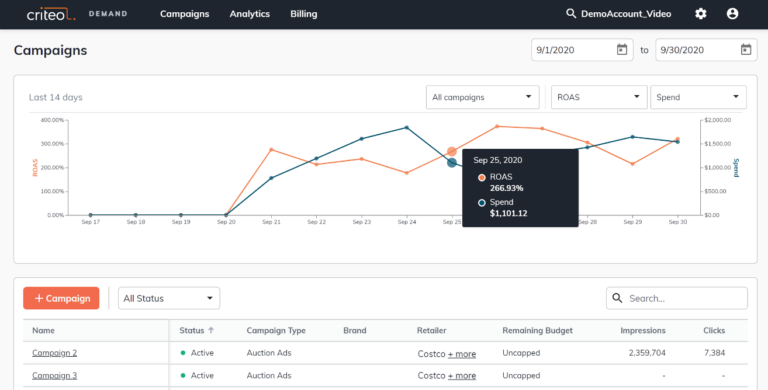Sort by the Campaign Type column header
This screenshot has width=768, height=390.
click(x=276, y=330)
